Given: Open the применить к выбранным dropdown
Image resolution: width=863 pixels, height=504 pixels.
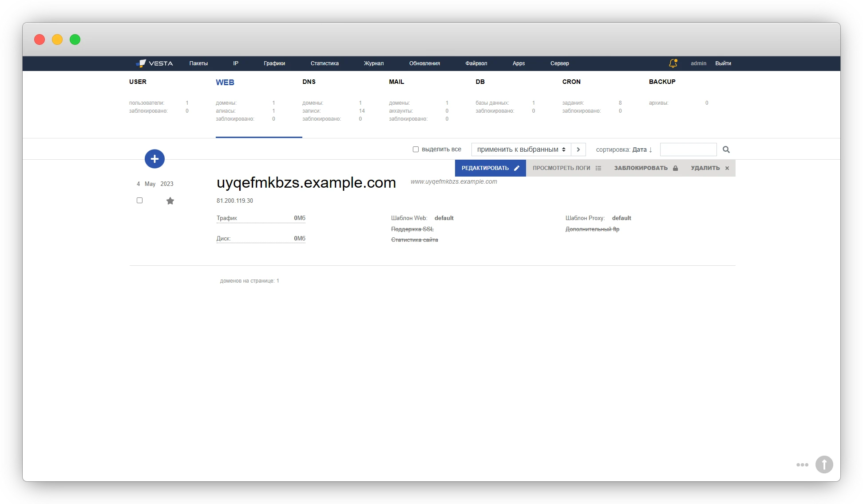Looking at the screenshot, I should coord(522,150).
